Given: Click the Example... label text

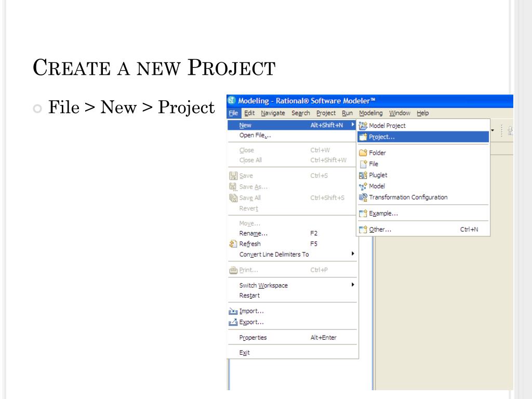Looking at the screenshot, I should 383,214.
